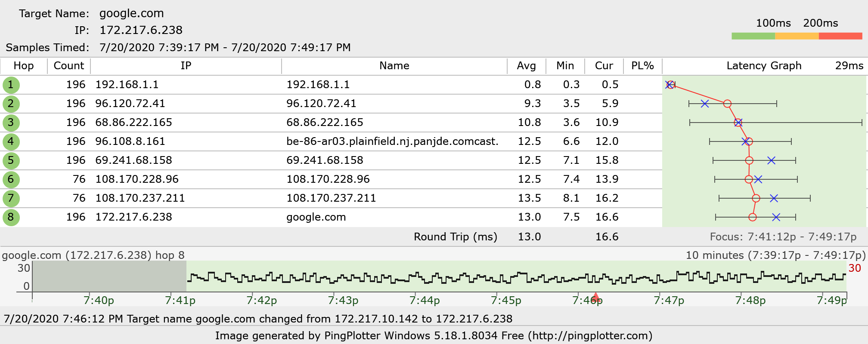The width and height of the screenshot is (868, 344).
Task: Click the 108.170.228.96 IP cell
Action: [x=137, y=179]
